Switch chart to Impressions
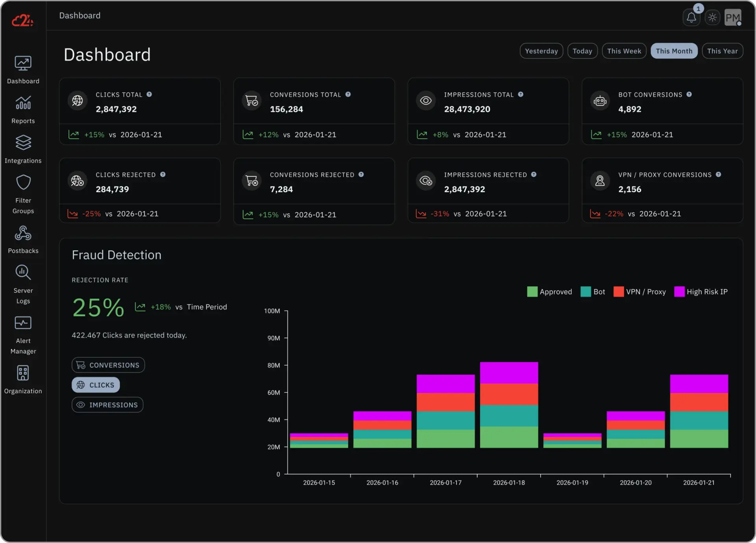The image size is (756, 543). tap(107, 405)
